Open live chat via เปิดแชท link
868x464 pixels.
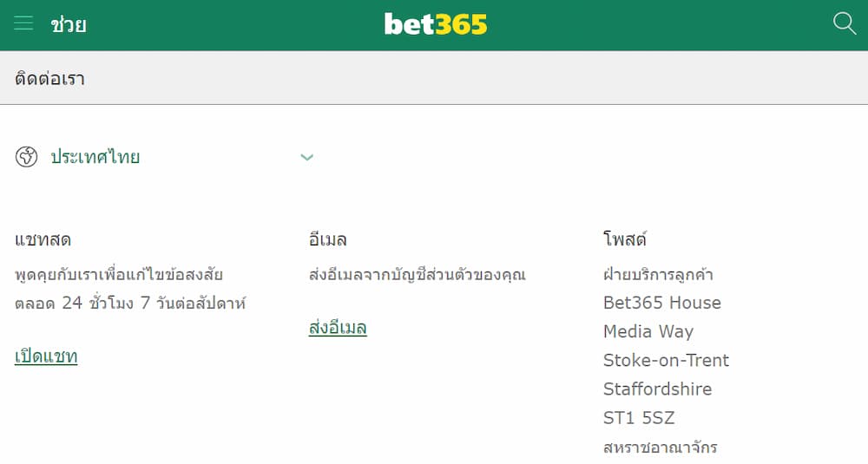point(46,356)
